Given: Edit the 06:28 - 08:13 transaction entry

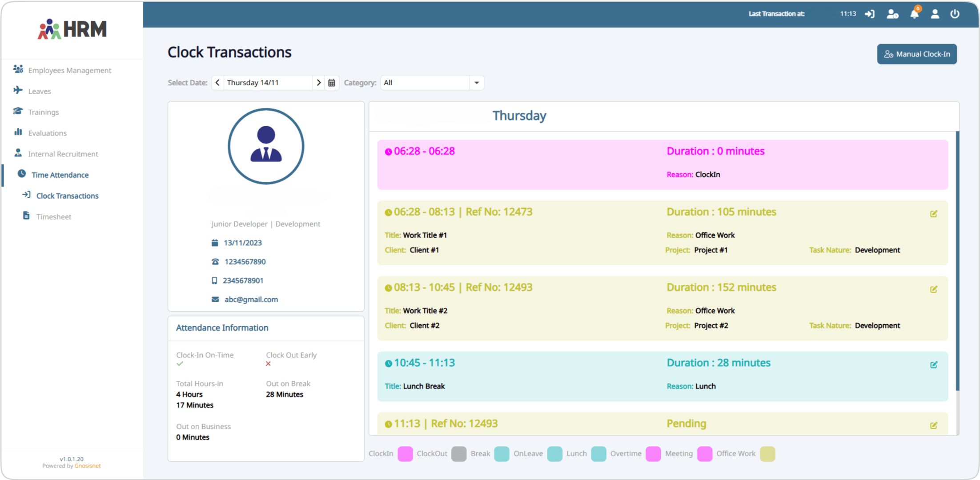Looking at the screenshot, I should (933, 214).
